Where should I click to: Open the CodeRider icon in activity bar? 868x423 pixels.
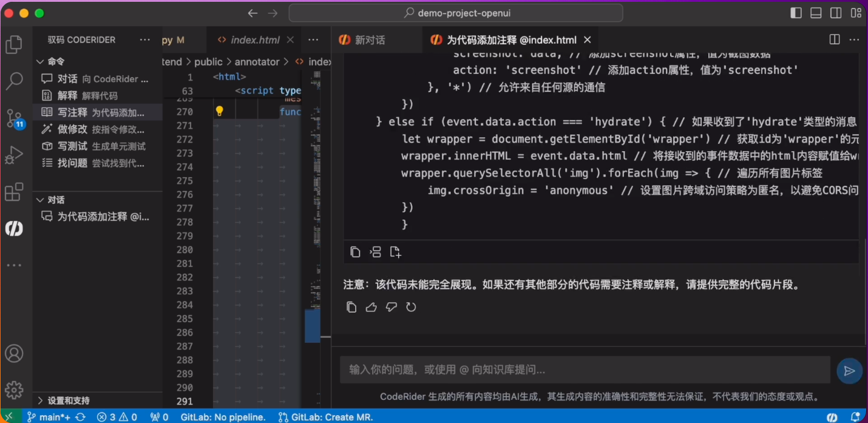point(14,228)
